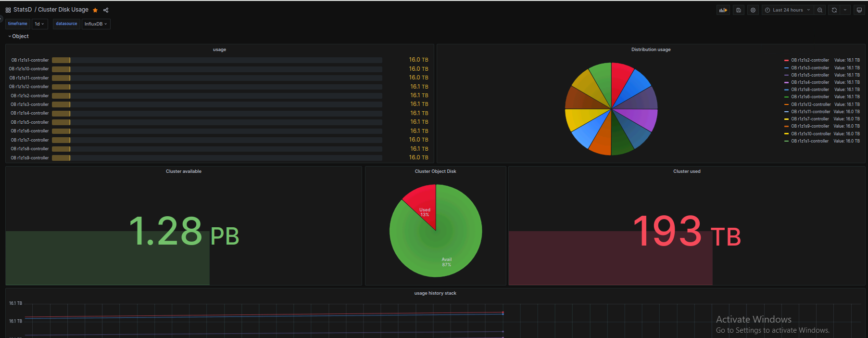Image resolution: width=868 pixels, height=338 pixels.
Task: Open the StatsD folder breadcrumb
Action: pyautogui.click(x=23, y=10)
